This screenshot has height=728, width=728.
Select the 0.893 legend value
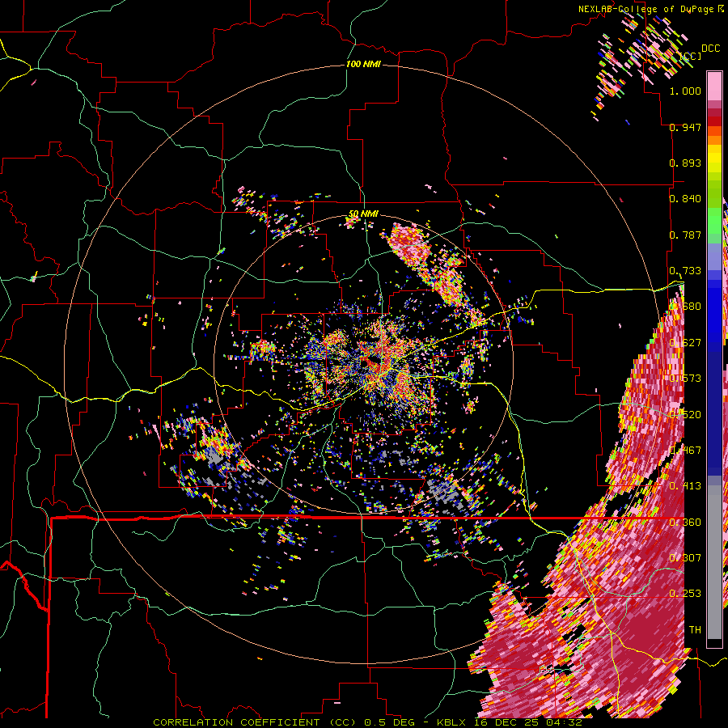click(685, 163)
